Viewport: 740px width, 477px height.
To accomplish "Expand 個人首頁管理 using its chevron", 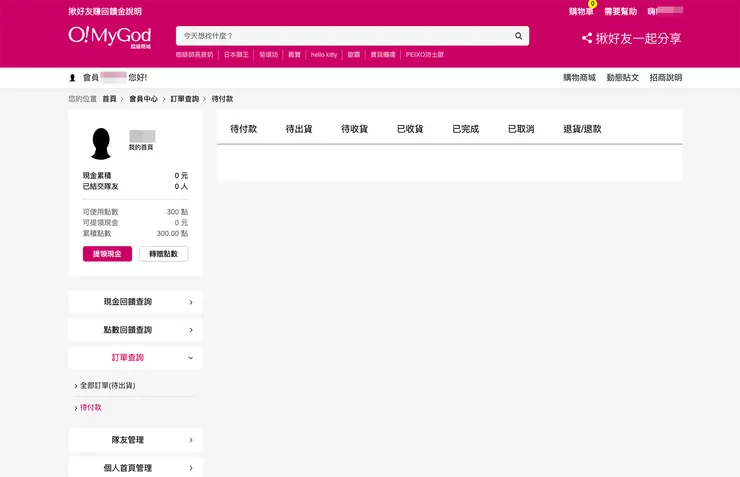I will click(x=191, y=469).
